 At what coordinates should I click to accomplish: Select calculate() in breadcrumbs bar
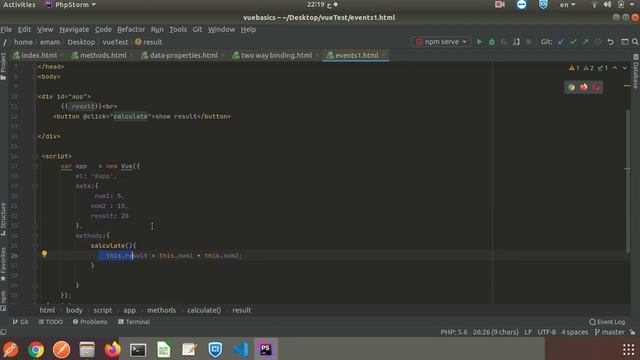[x=204, y=310]
